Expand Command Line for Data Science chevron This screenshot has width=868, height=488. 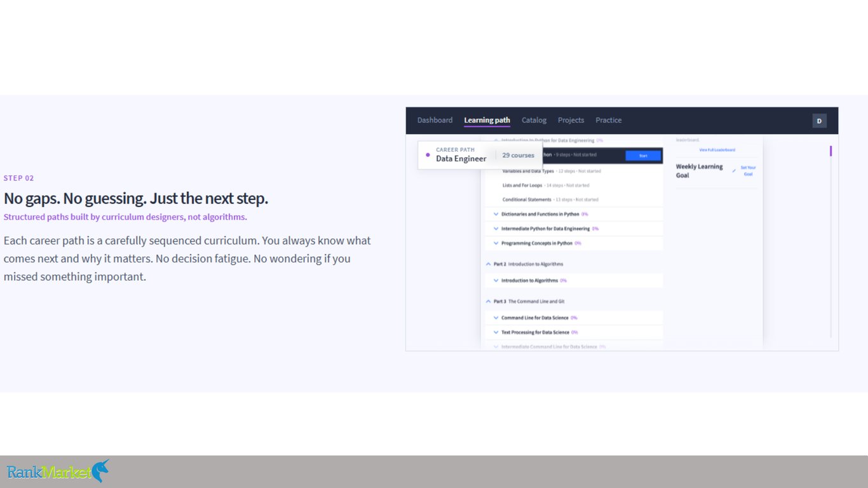(496, 318)
